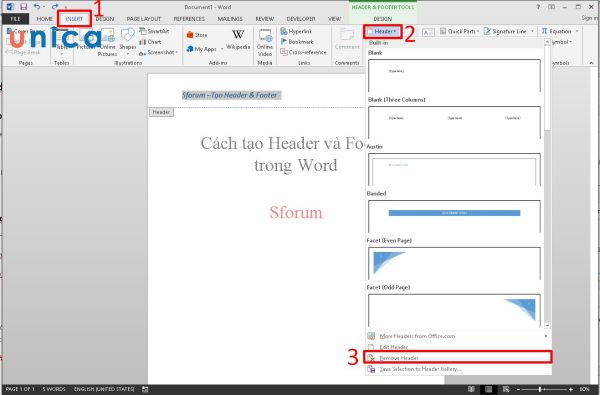The image size is (600, 395).
Task: Open zoom dialog via 80% level
Action: [x=584, y=389]
